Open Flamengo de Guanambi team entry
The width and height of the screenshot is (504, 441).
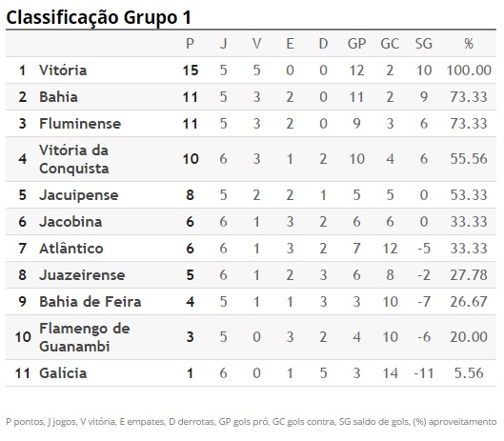click(x=85, y=337)
